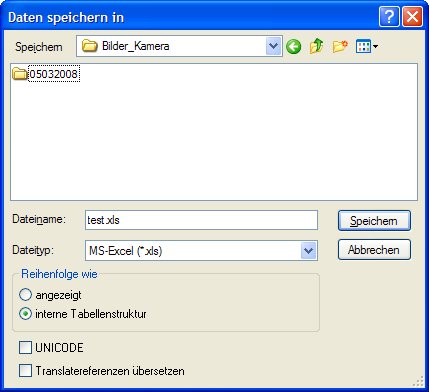Go up one folder level
Screen dimensions: 429x392
point(316,46)
